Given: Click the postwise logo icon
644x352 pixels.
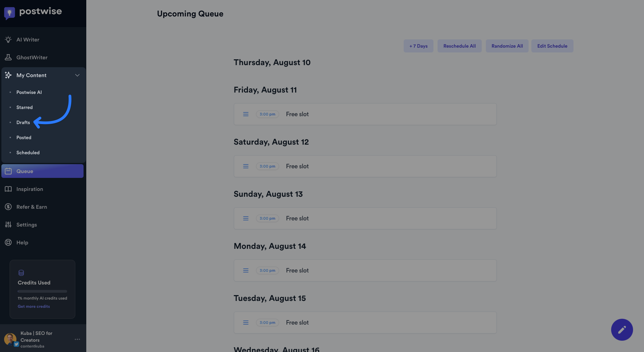Looking at the screenshot, I should [x=10, y=13].
